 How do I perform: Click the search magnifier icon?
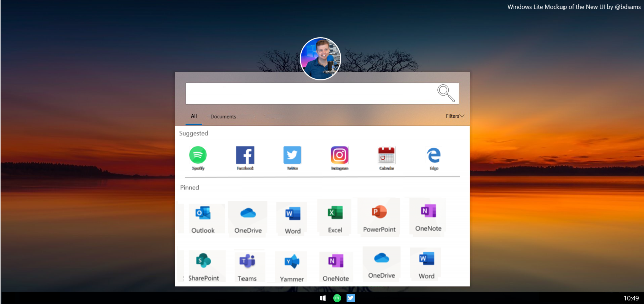pos(445,93)
